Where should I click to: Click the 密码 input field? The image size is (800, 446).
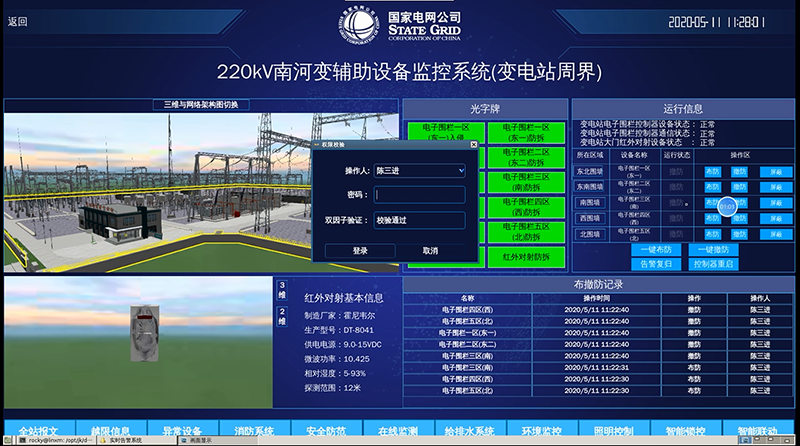419,195
